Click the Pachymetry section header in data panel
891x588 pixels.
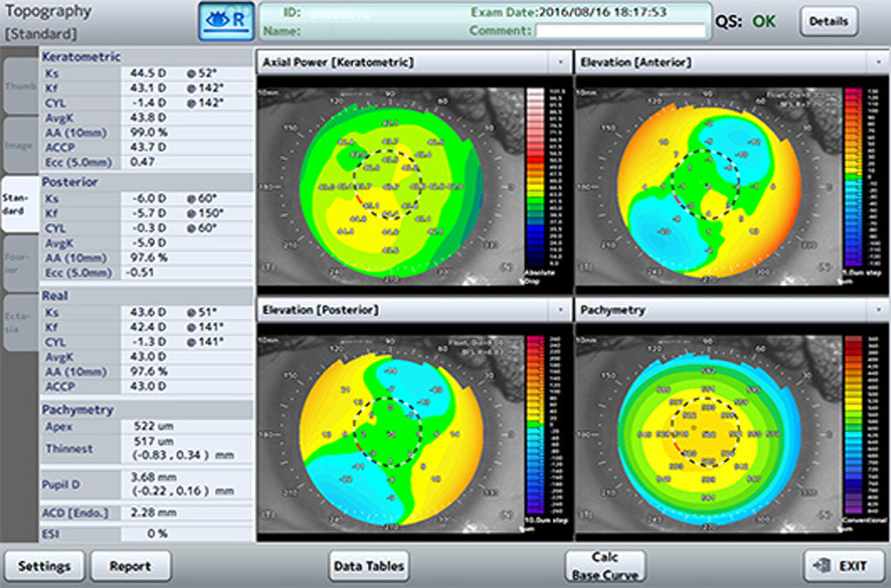coord(147,410)
